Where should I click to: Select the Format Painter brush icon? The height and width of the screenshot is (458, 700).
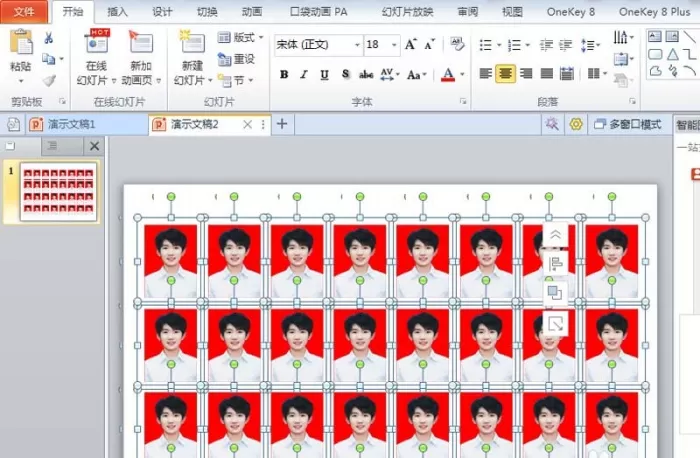click(49, 81)
